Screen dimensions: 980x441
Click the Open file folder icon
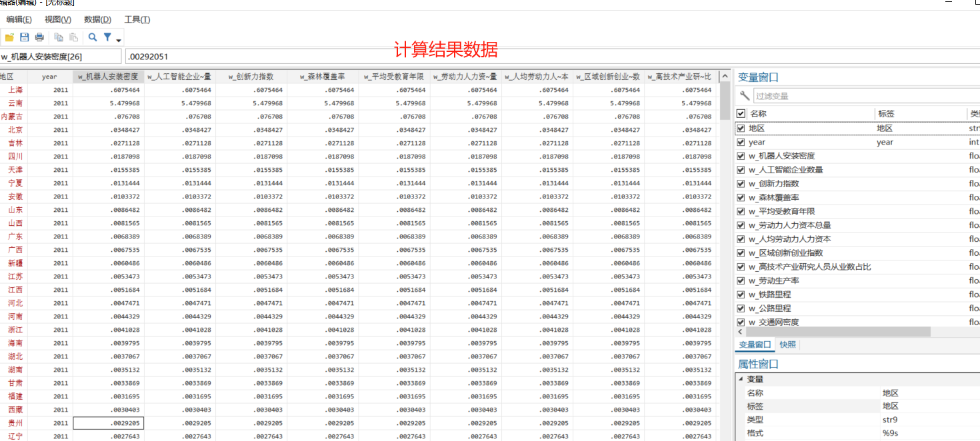pos(9,37)
